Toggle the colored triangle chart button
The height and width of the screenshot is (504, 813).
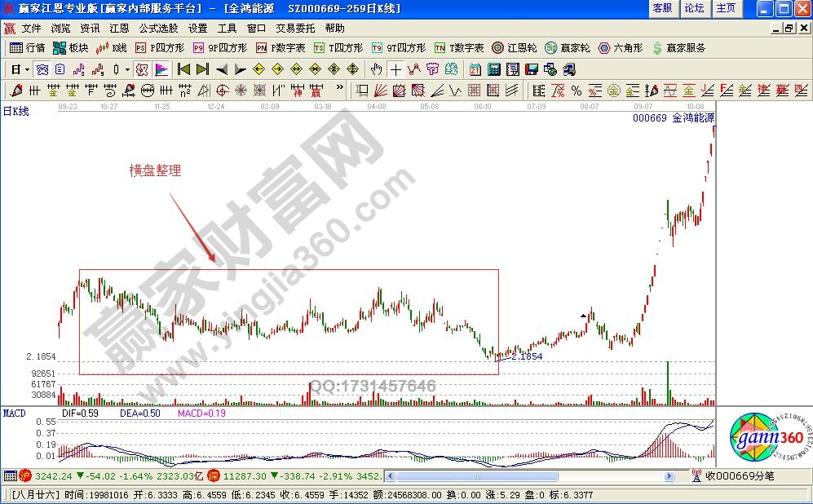click(161, 69)
